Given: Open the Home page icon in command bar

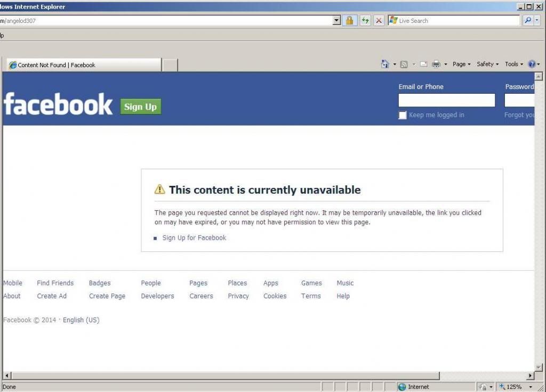Looking at the screenshot, I should point(385,64).
